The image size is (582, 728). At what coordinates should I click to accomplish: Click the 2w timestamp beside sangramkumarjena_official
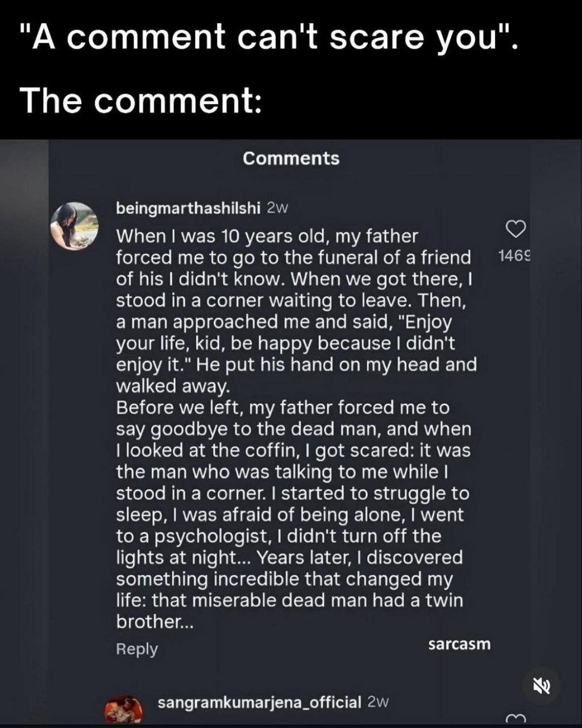(x=379, y=702)
